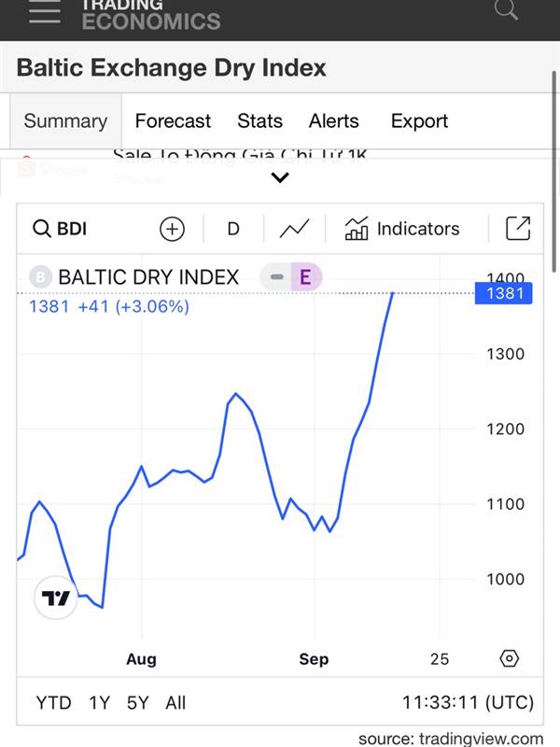Collapse legend with the minus toggle
Screen dimensions: 560x747
tap(276, 276)
